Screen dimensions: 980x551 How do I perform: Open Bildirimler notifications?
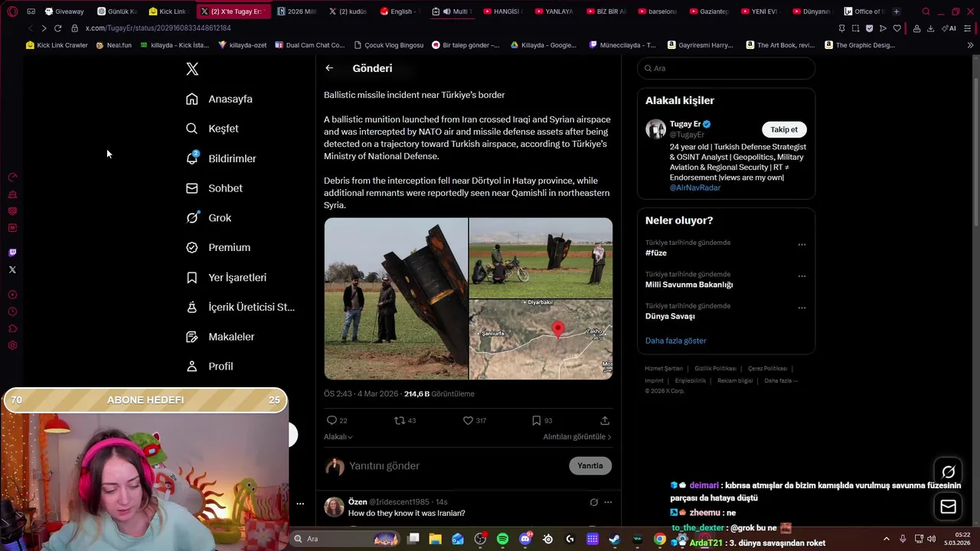[222, 158]
